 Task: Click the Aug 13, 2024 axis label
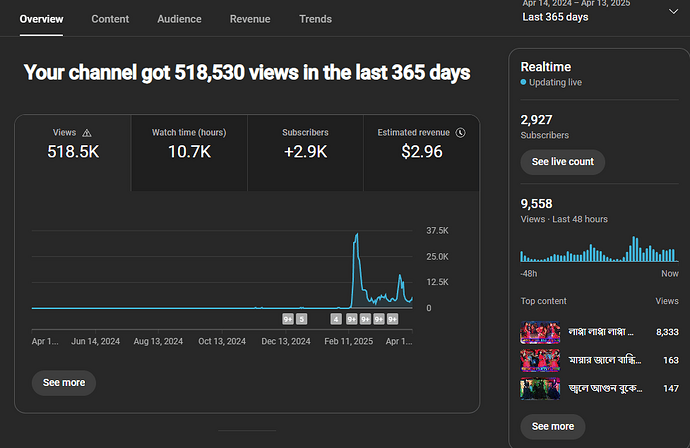click(x=158, y=342)
